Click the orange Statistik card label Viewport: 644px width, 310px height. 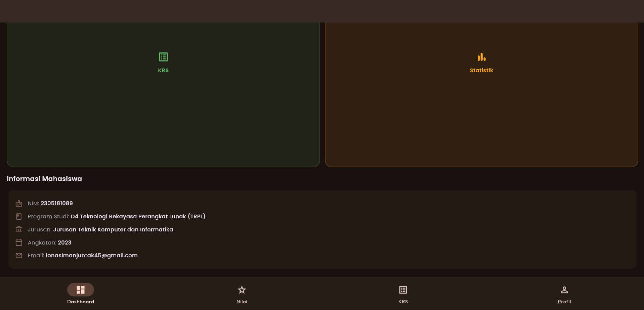click(481, 71)
